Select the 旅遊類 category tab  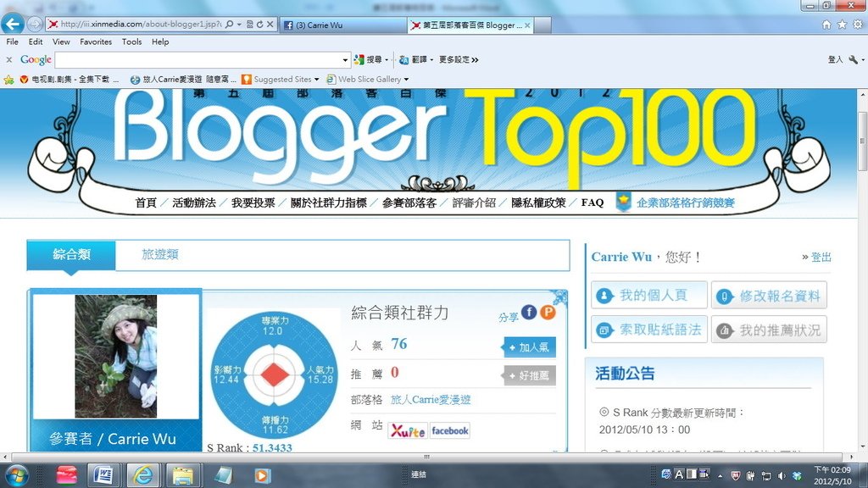point(160,254)
